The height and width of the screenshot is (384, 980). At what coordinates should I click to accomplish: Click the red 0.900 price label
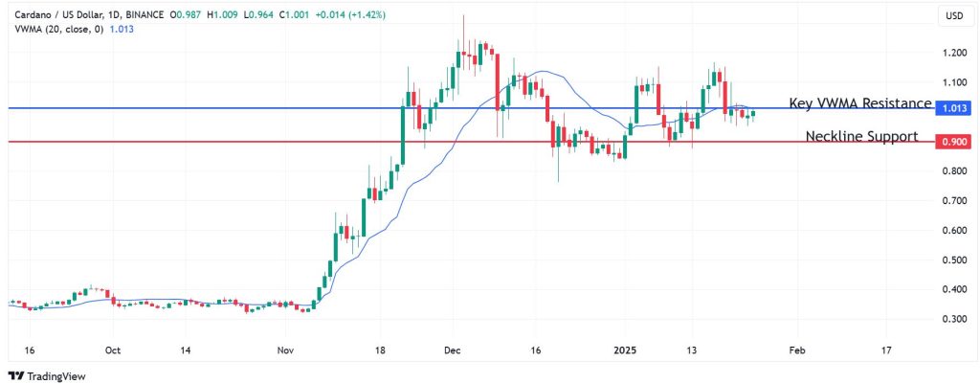tap(954, 142)
